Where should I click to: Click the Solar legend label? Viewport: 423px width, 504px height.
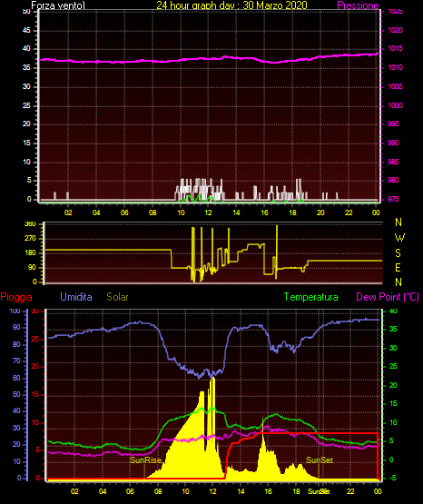click(x=118, y=297)
